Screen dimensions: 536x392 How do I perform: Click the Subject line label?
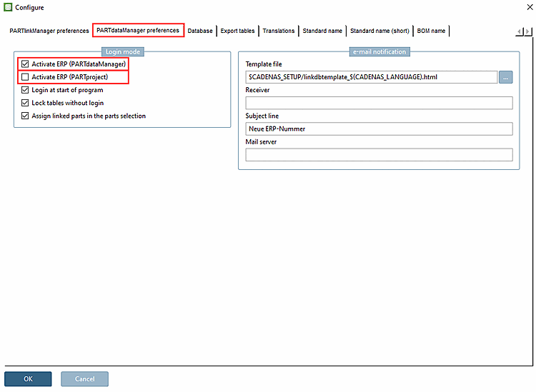[x=262, y=116]
